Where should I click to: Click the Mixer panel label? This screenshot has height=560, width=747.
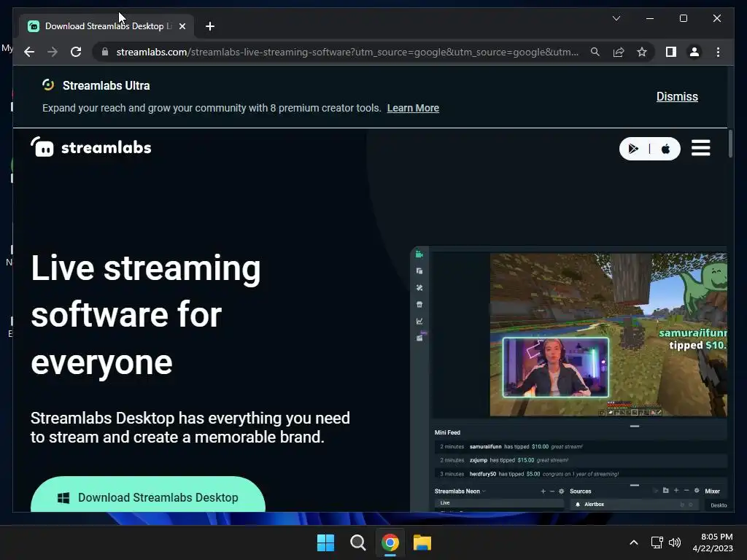[x=712, y=491]
